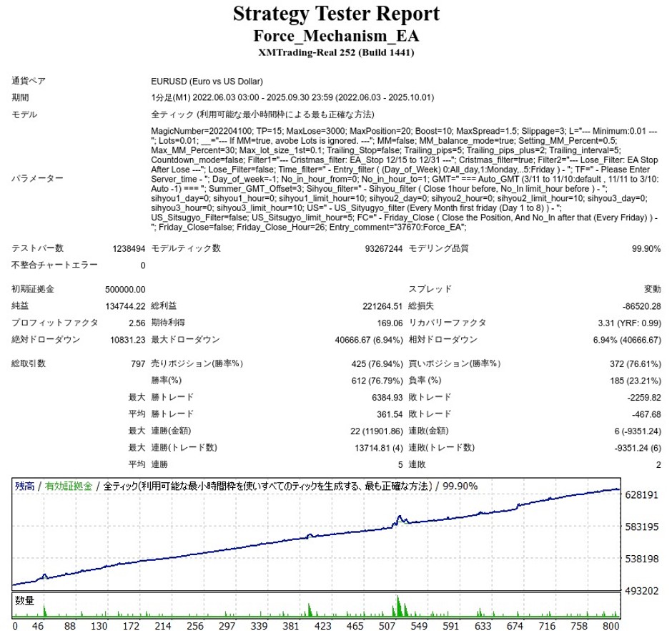This screenshot has width=672, height=631.
Task: Click the 期間 label
Action: [20, 98]
